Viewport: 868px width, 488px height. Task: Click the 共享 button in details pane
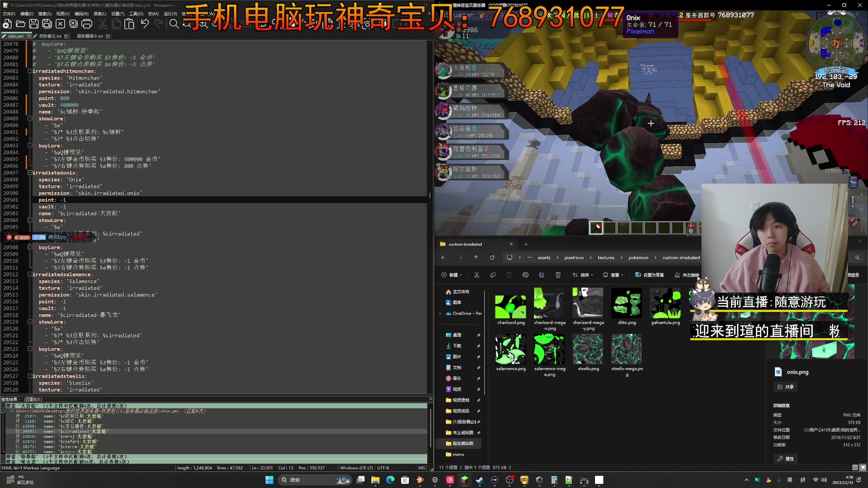786,387
